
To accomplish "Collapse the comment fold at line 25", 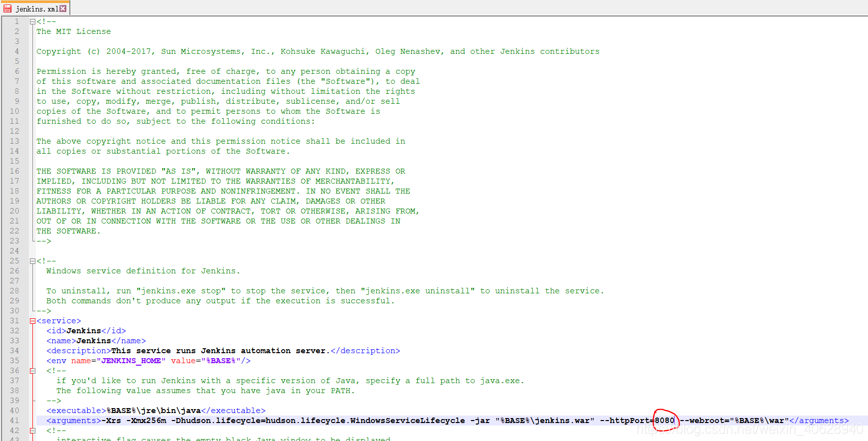I will (x=32, y=261).
